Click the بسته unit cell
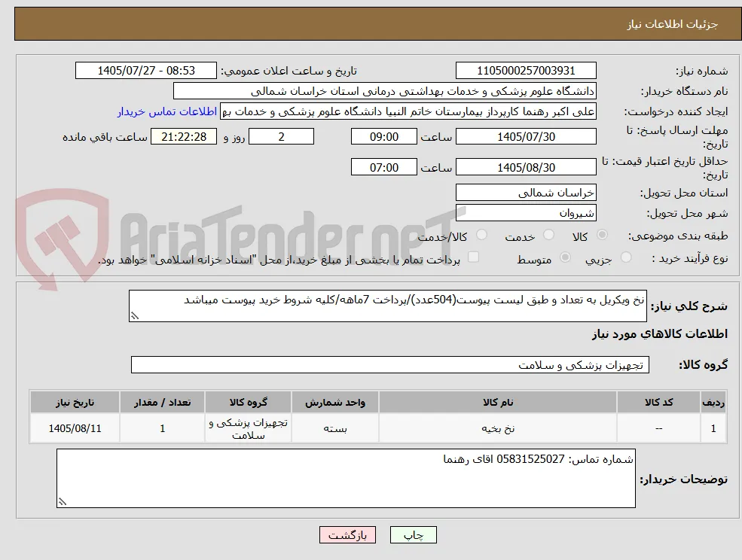The image size is (742, 560). click(335, 428)
